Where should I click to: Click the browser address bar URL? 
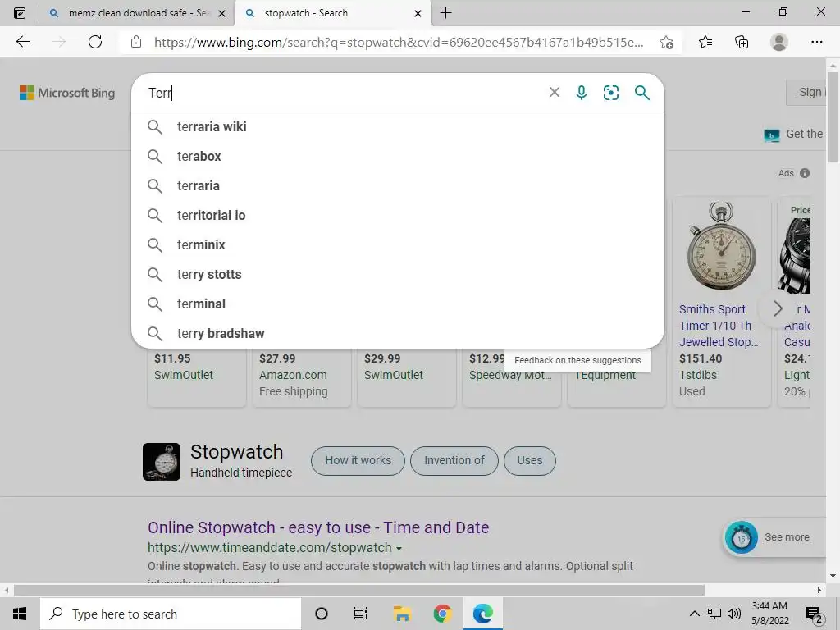point(399,43)
